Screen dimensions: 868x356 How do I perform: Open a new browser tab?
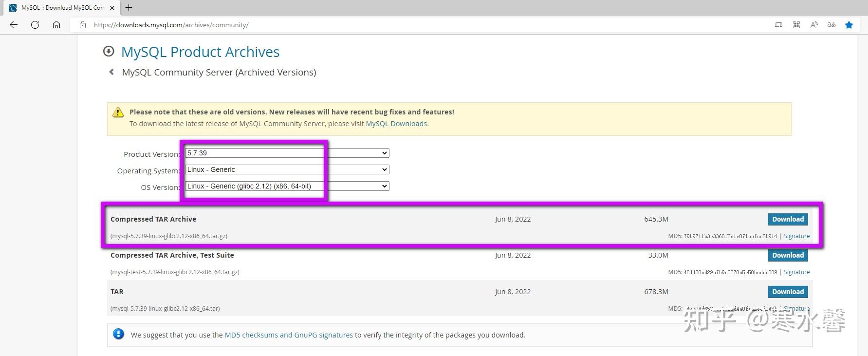pos(129,8)
